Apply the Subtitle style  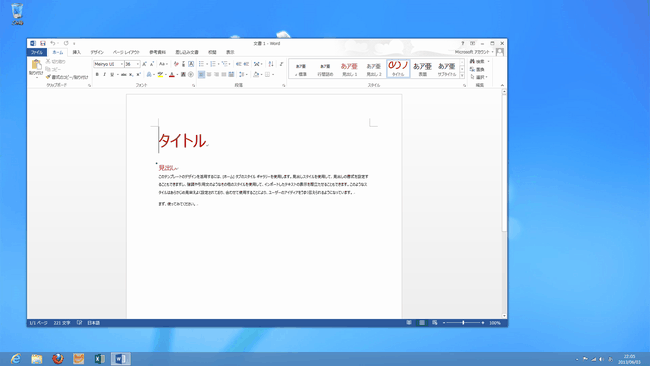447,69
